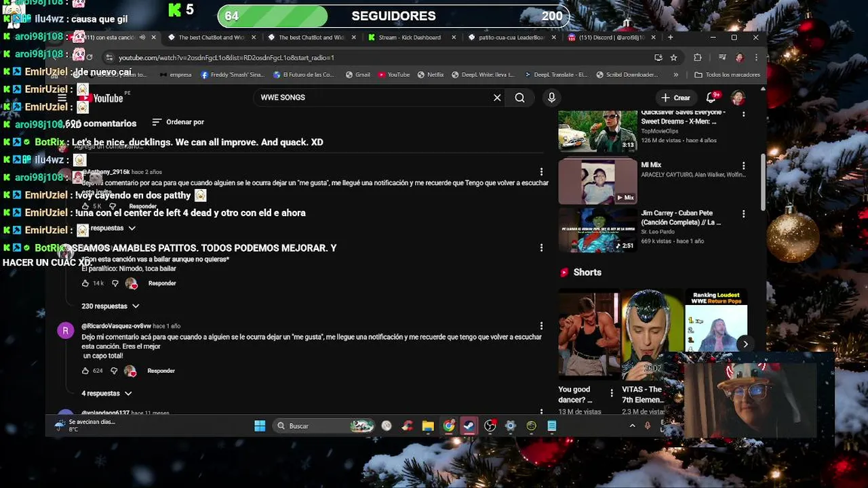The image size is (868, 488).
Task: Switch to the second 'The best ChatBot' tab
Action: point(311,37)
